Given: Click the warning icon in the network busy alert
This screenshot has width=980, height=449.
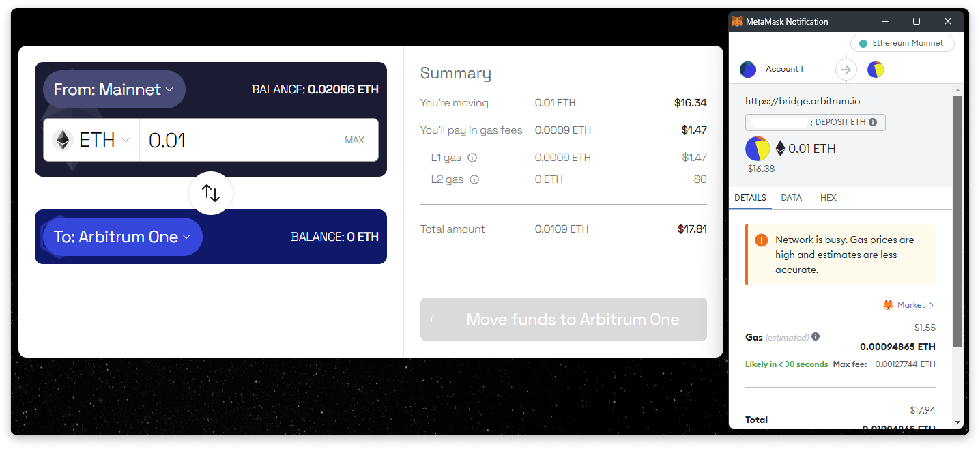Looking at the screenshot, I should coord(761,240).
